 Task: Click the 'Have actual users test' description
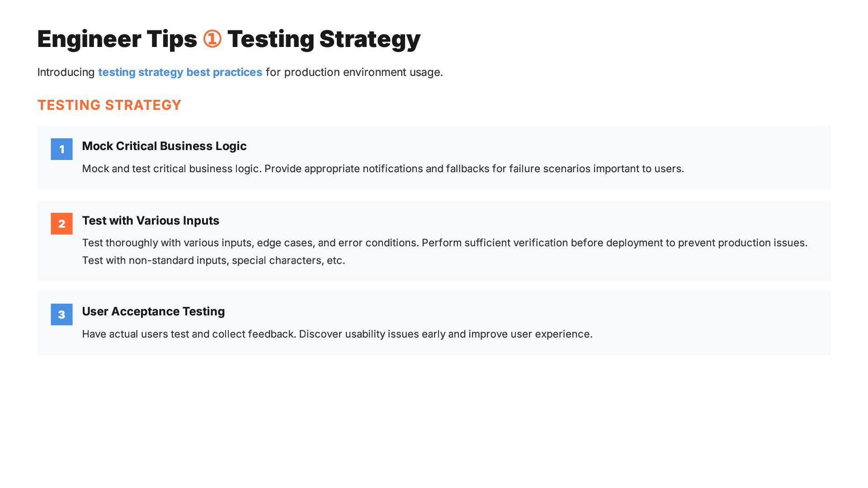(337, 334)
